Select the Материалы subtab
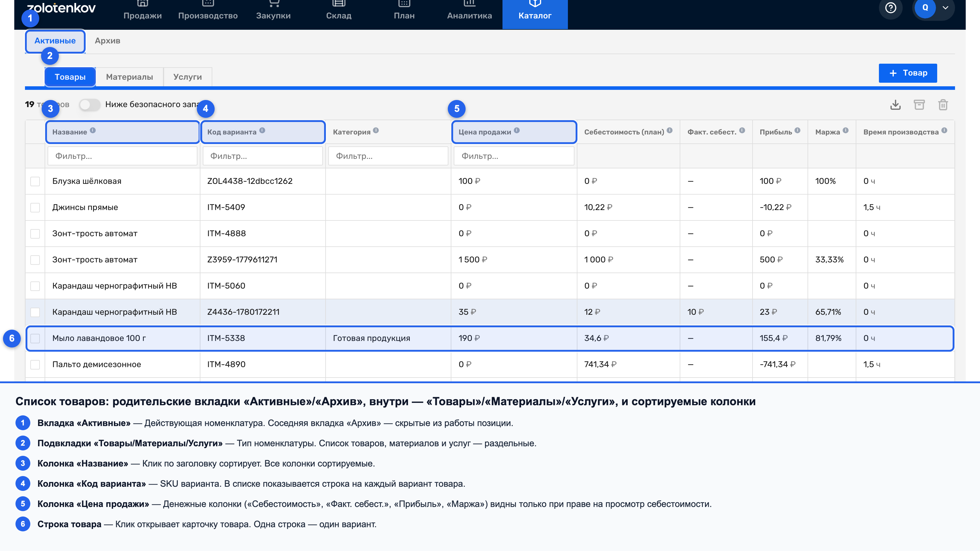The image size is (980, 551). coord(129,77)
